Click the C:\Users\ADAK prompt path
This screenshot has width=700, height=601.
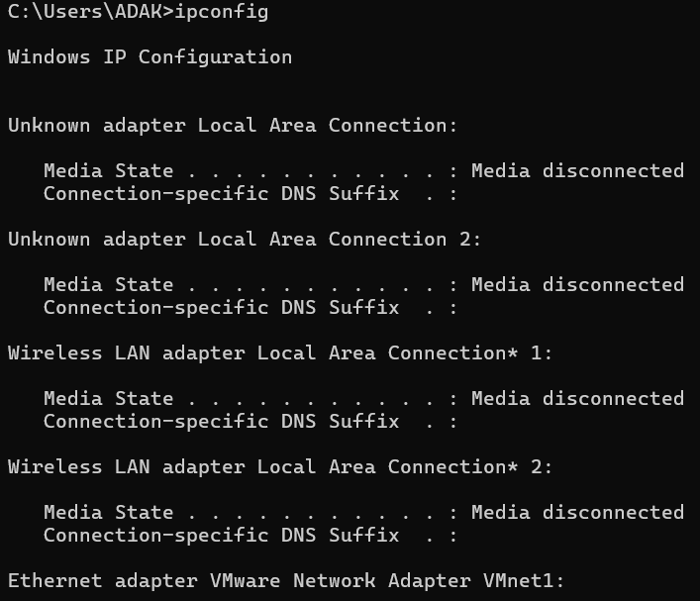click(85, 12)
